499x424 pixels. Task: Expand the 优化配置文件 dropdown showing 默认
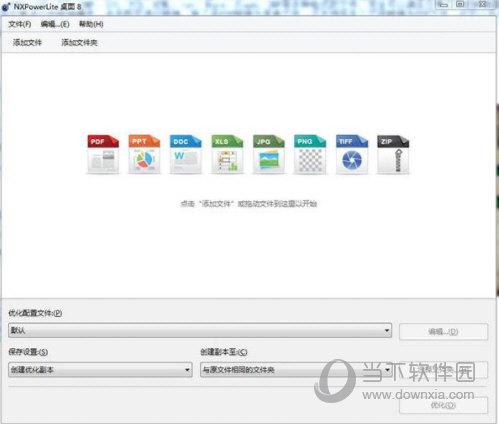pos(200,330)
